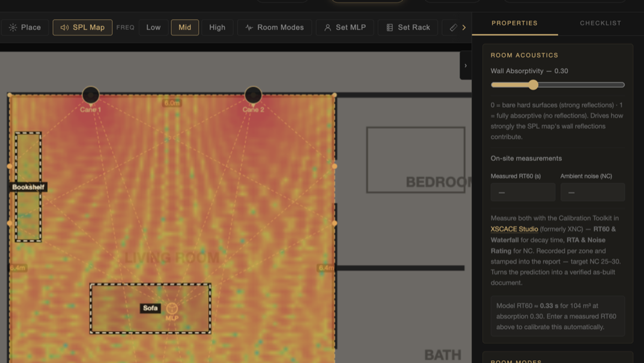
Task: Click the Measured RT60 input field
Action: coord(523,192)
